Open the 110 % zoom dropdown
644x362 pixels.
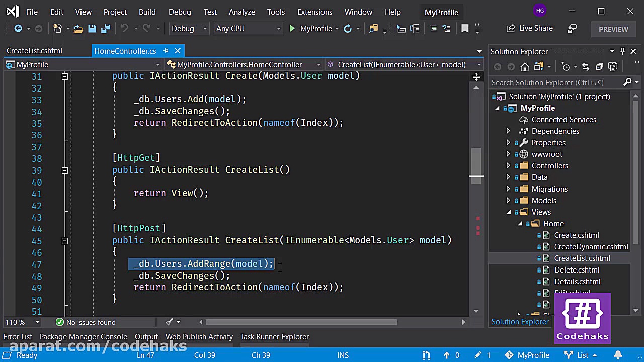coord(22,322)
